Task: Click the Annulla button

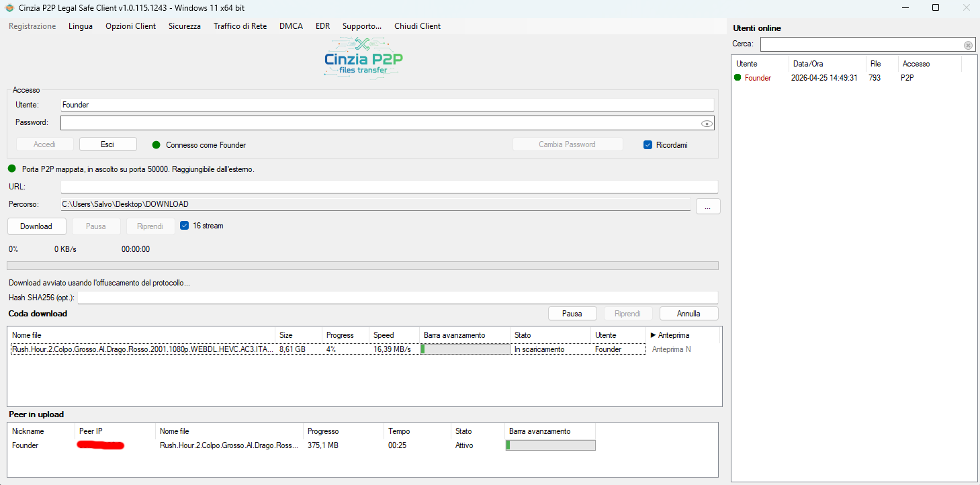Action: [x=688, y=314]
